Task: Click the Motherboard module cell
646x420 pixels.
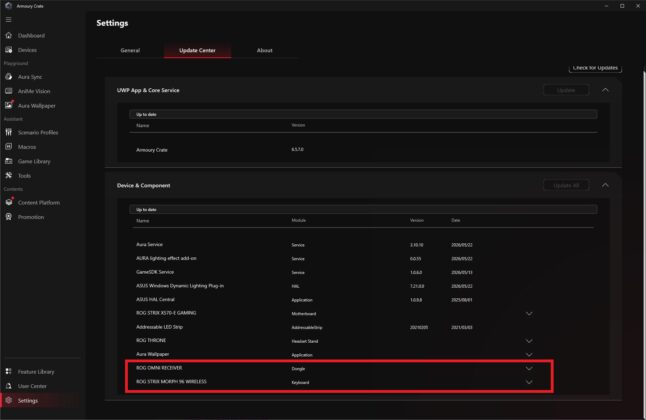Action: 304,314
